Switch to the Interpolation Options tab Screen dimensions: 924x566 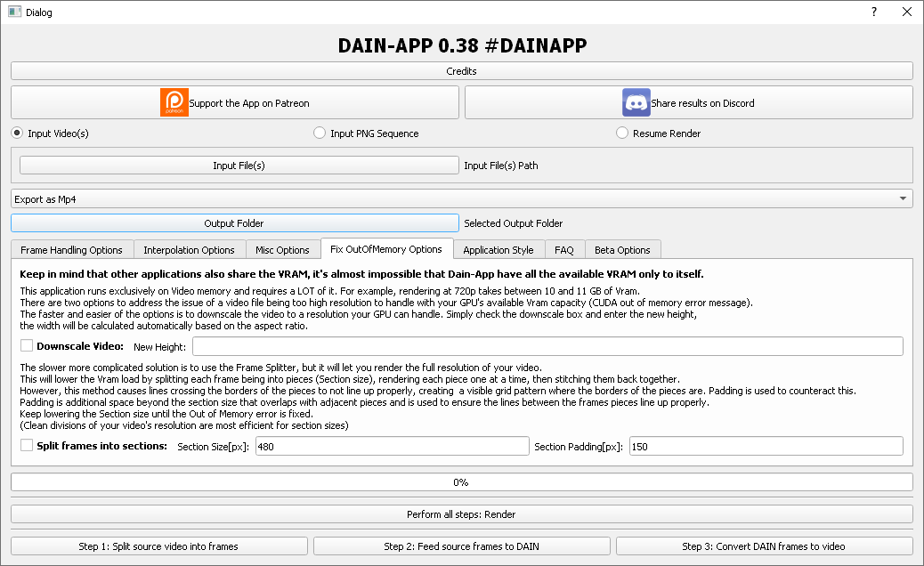[x=190, y=249]
